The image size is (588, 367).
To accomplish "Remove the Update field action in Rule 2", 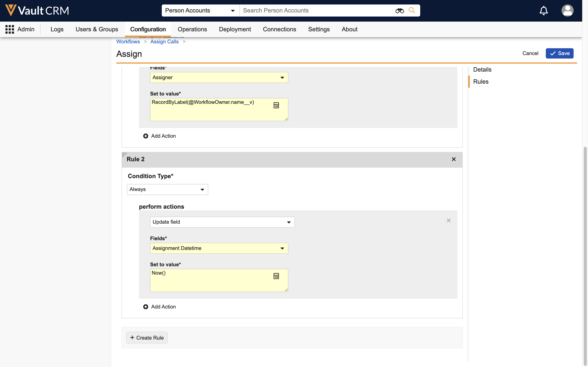I will (x=448, y=220).
